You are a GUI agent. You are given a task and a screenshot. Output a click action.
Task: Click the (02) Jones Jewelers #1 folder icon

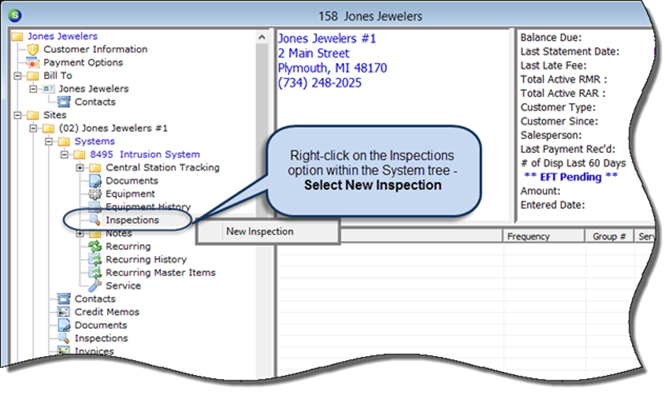coord(49,128)
